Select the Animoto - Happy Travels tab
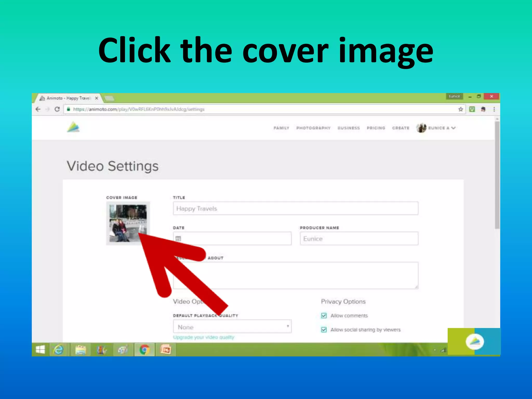The image size is (532, 399). [68, 98]
